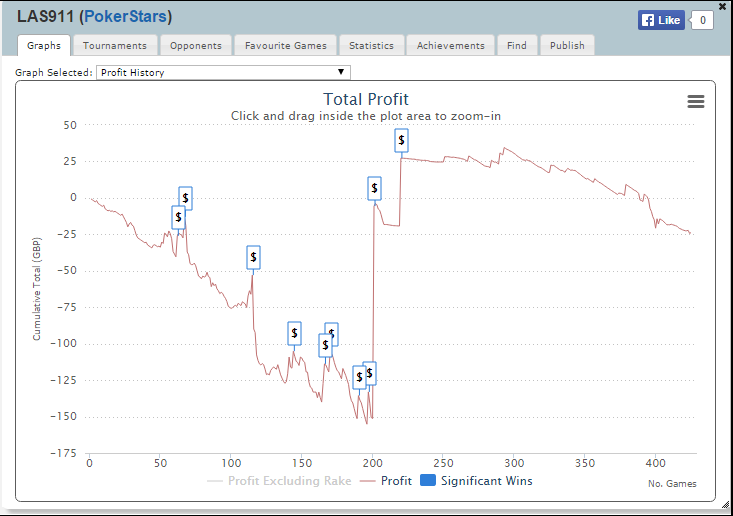Open the PokerStars link in the title
Viewport: 733px width, 516px height.
[x=125, y=16]
